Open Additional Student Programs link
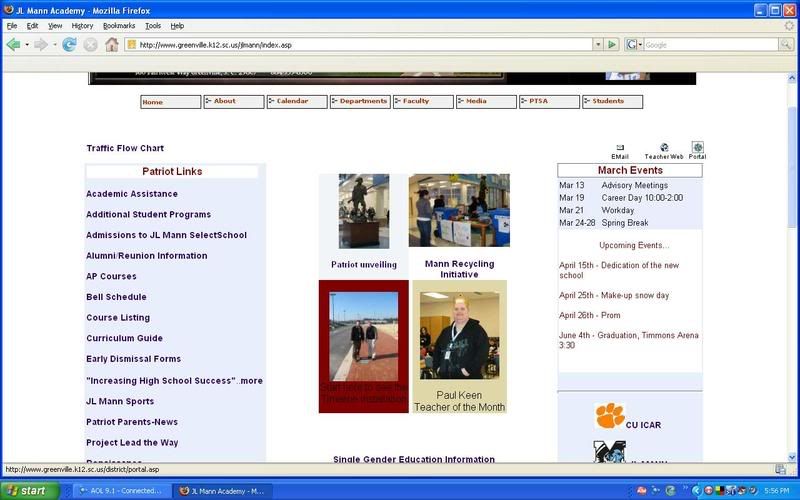The height and width of the screenshot is (500, 800). (148, 215)
